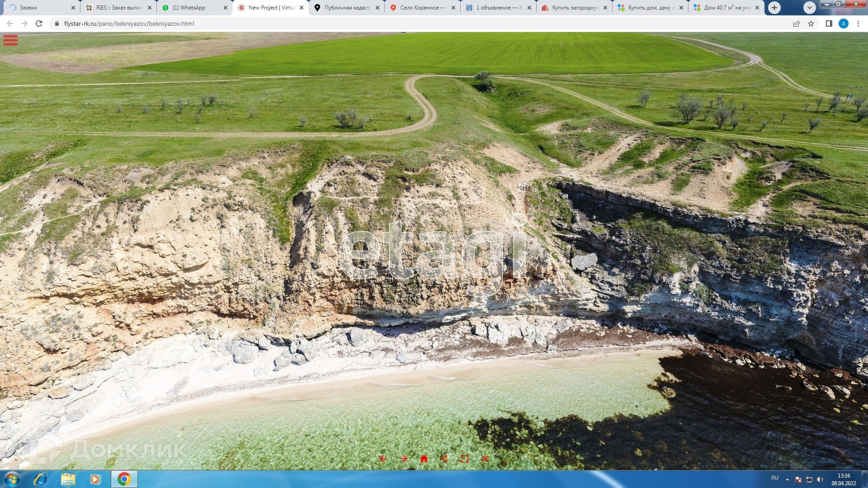Expand the tab search dropdown
The width and height of the screenshot is (868, 488).
coord(809,8)
